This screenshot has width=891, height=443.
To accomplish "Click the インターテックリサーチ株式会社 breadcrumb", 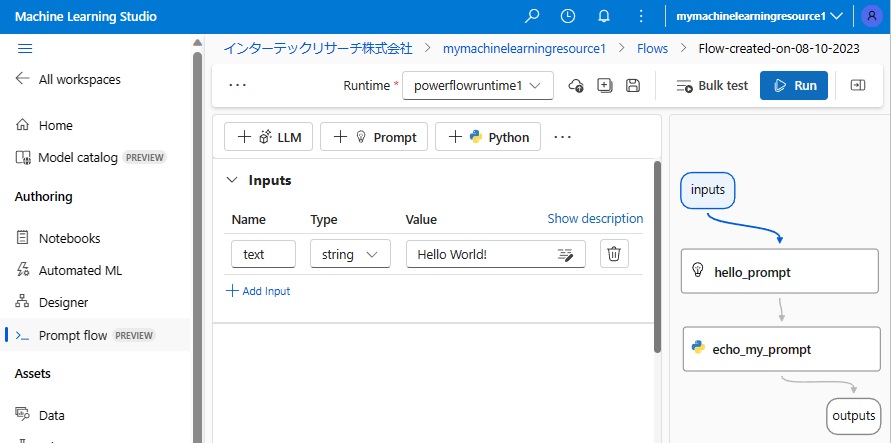I will (x=318, y=48).
